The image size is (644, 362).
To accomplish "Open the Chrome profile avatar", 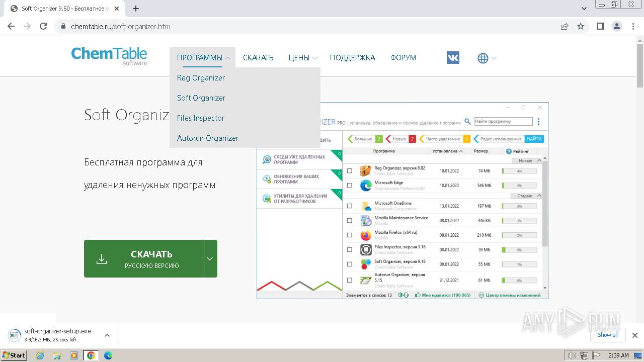I will point(616,26).
